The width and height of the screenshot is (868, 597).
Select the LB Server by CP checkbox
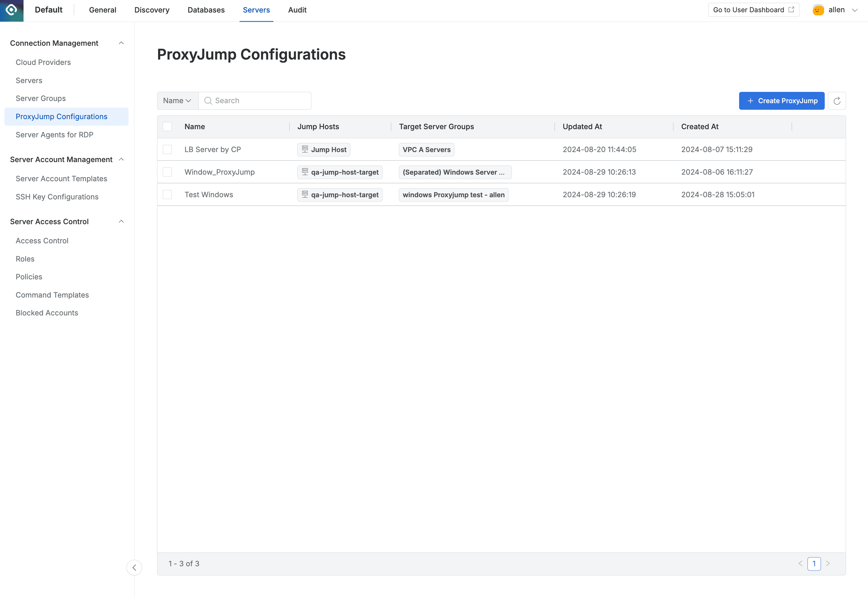167,150
